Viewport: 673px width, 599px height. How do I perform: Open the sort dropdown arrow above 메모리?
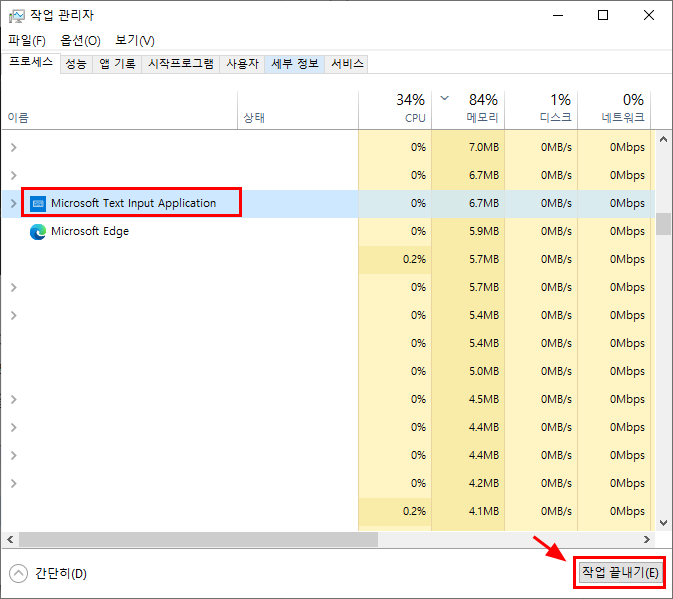[x=445, y=98]
